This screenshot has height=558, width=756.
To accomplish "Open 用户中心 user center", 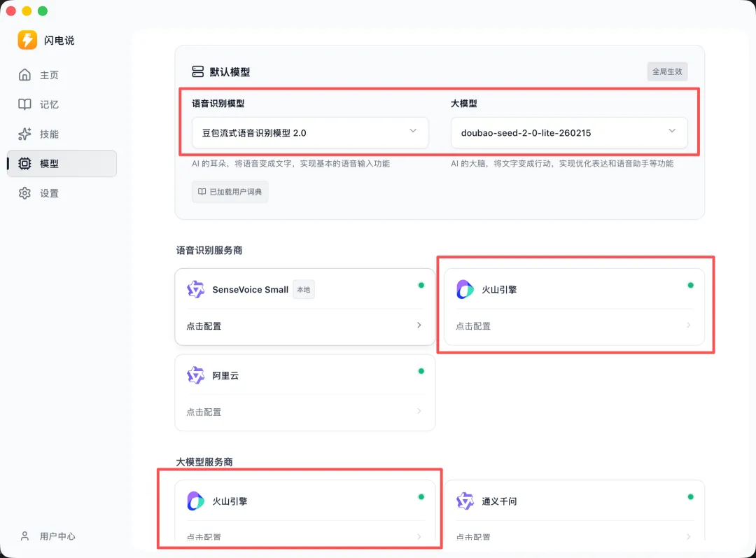I will (x=48, y=536).
